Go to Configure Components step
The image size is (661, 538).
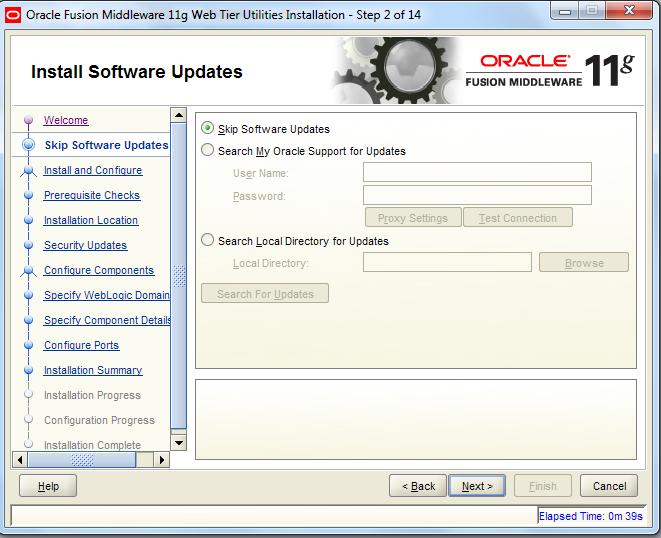[x=99, y=270]
